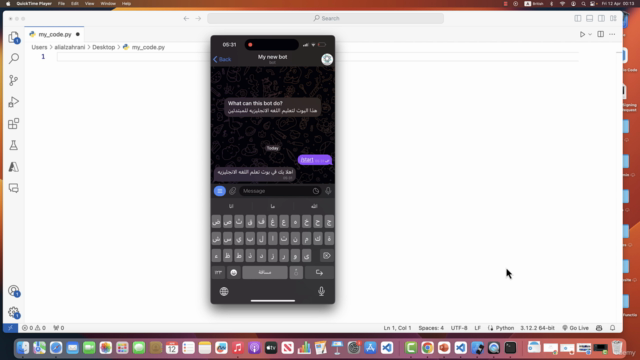This screenshot has width=640, height=360.
Task: Change indentation via Spaces: 4
Action: [431, 328]
